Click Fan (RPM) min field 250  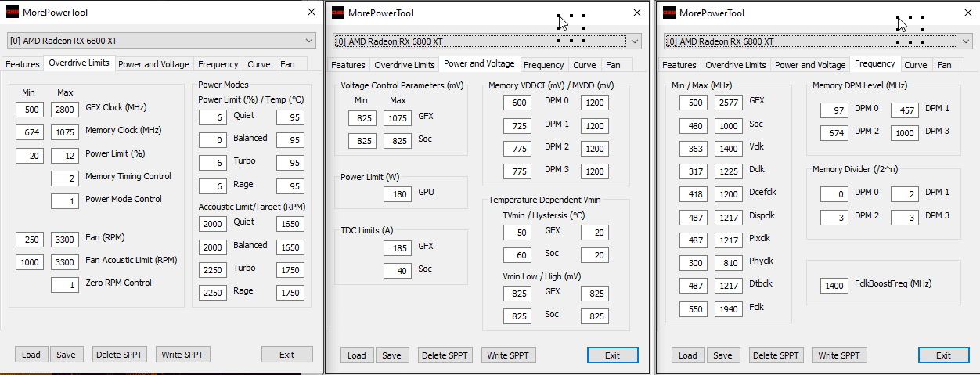click(x=29, y=240)
